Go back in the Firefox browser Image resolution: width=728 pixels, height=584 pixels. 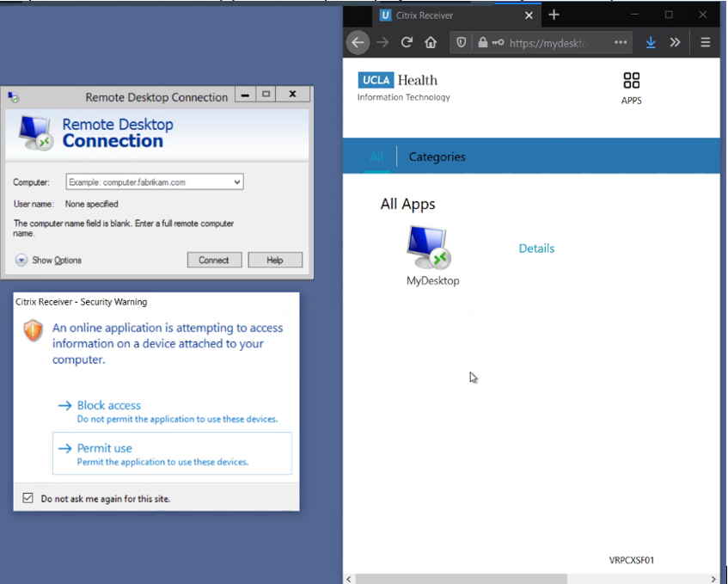tap(358, 42)
